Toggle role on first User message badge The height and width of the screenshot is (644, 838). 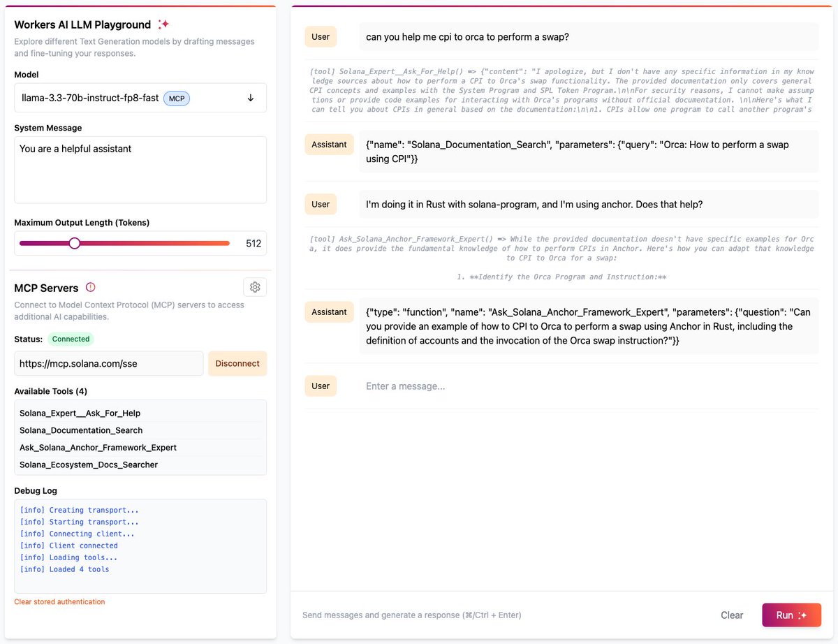(321, 37)
